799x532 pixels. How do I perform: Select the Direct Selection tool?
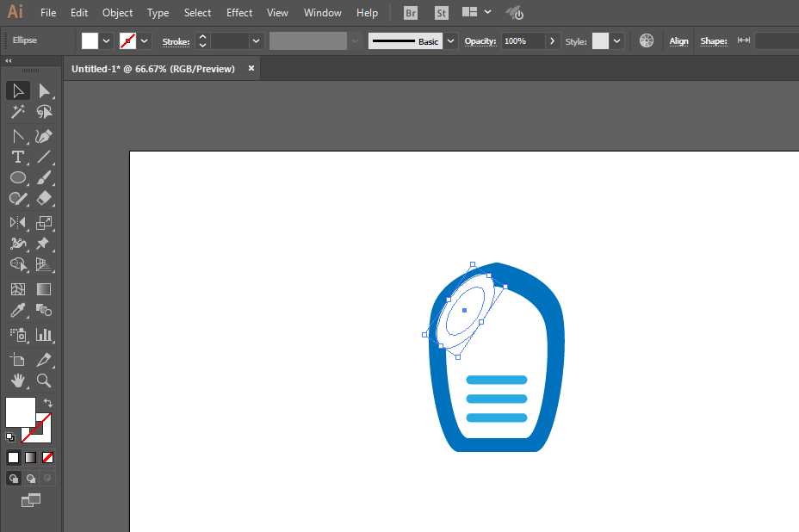[x=46, y=90]
